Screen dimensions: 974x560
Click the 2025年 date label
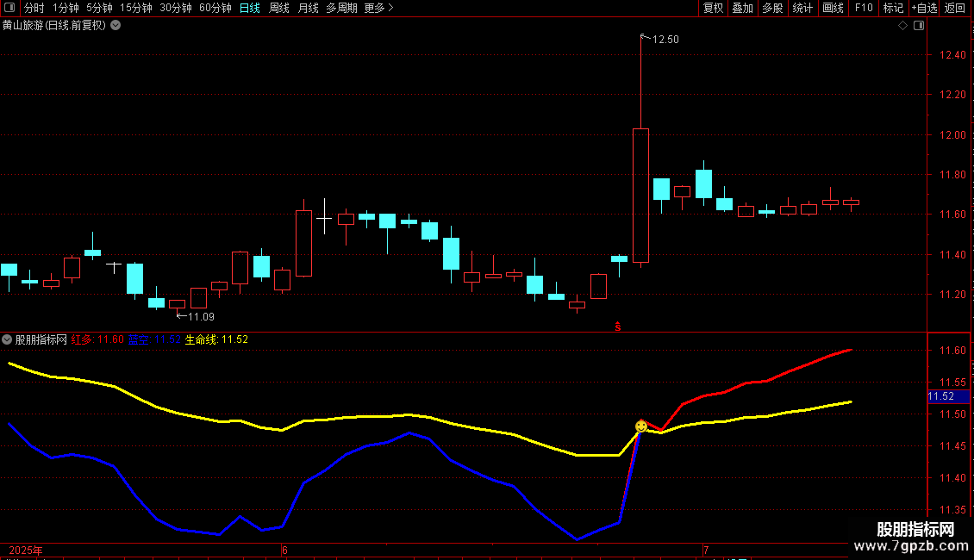point(26,551)
